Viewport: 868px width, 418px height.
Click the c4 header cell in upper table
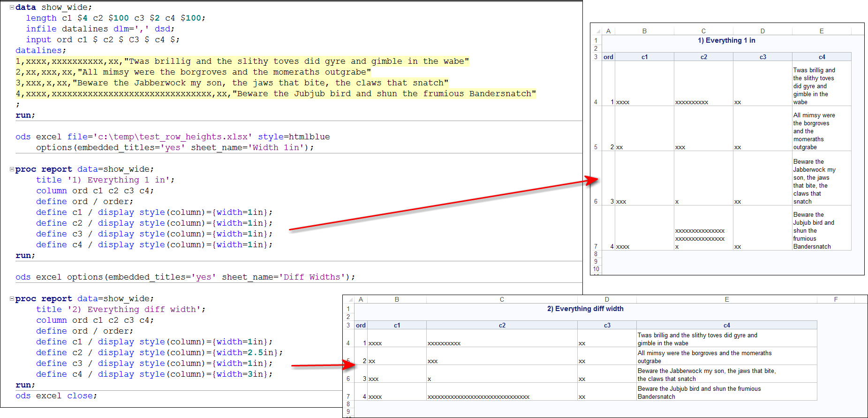pos(822,57)
